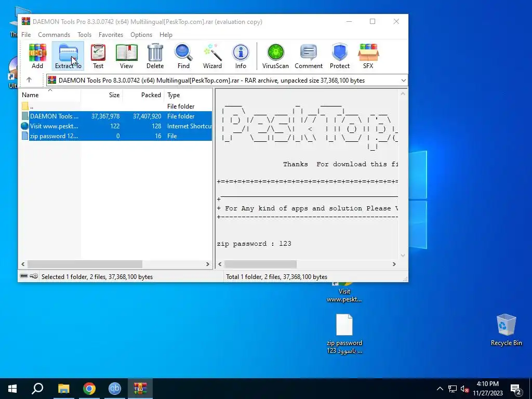Open taskbar search magnifier
The height and width of the screenshot is (399, 532).
pyautogui.click(x=37, y=389)
